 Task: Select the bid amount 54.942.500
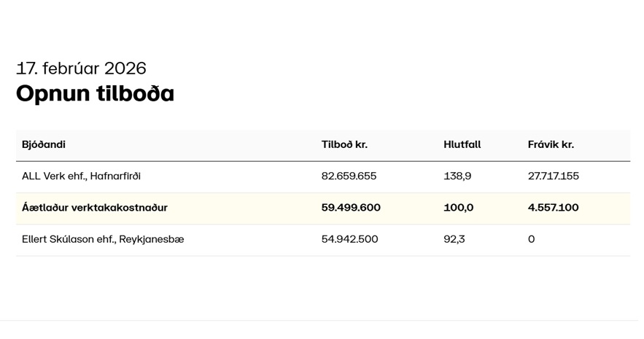349,239
